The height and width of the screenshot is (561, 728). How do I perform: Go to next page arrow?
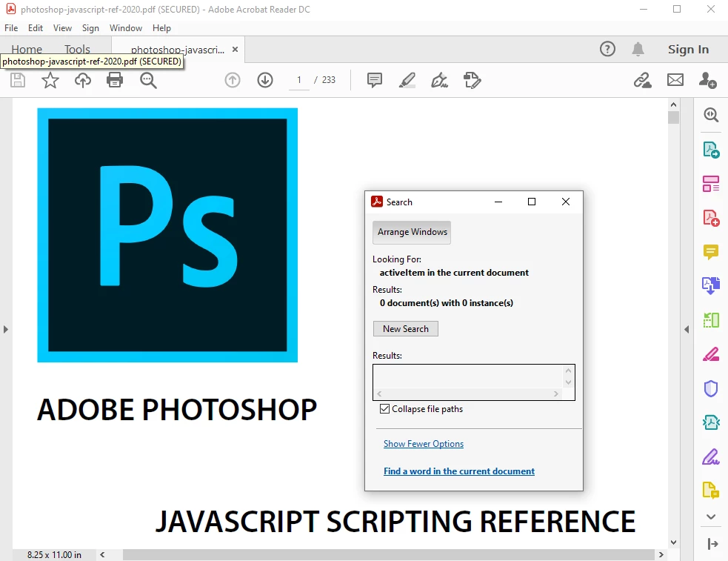click(265, 80)
